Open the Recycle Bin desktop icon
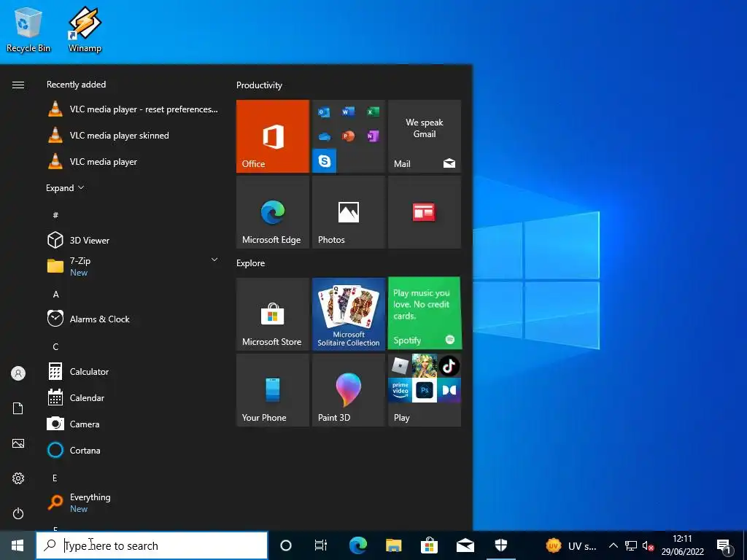Image resolution: width=747 pixels, height=560 pixels. coord(28,29)
